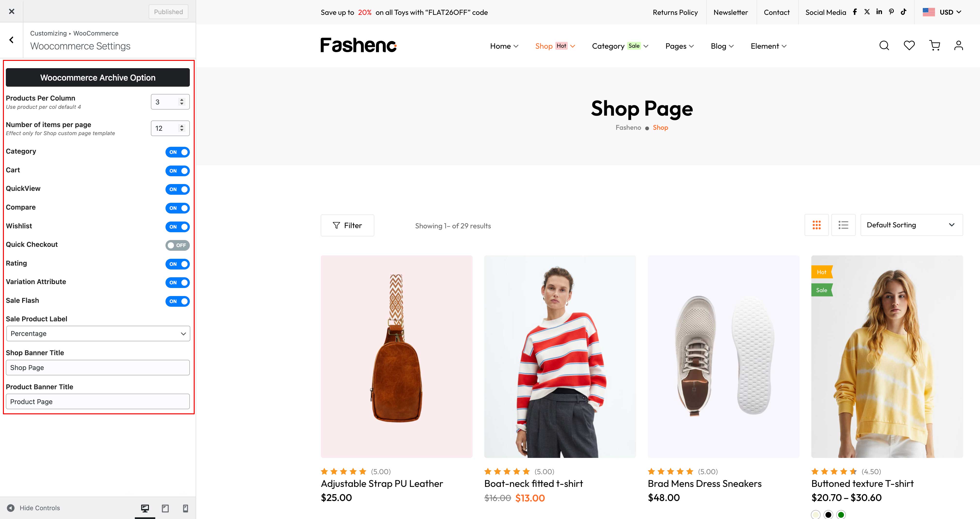Open the Sale Product Label dropdown
The height and width of the screenshot is (519, 980).
(x=98, y=334)
